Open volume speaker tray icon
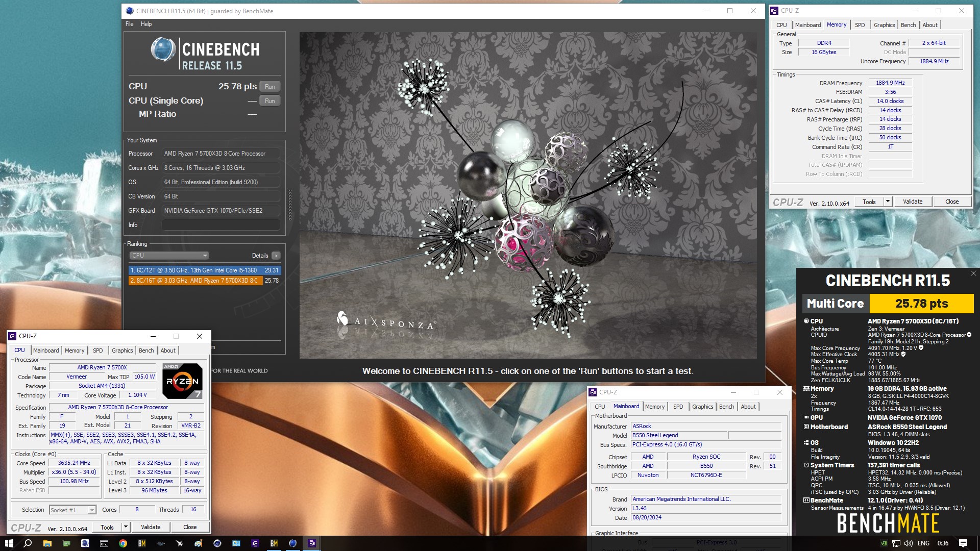The image size is (980, 551). [x=908, y=543]
